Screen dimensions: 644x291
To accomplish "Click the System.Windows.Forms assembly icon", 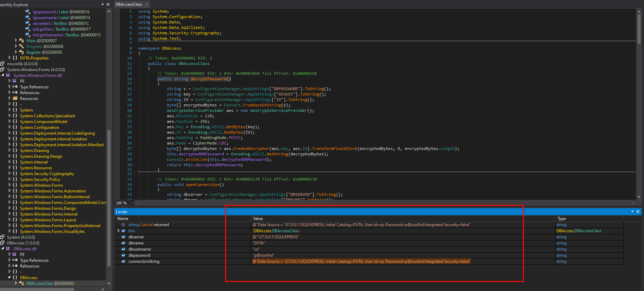I will coord(2,69).
